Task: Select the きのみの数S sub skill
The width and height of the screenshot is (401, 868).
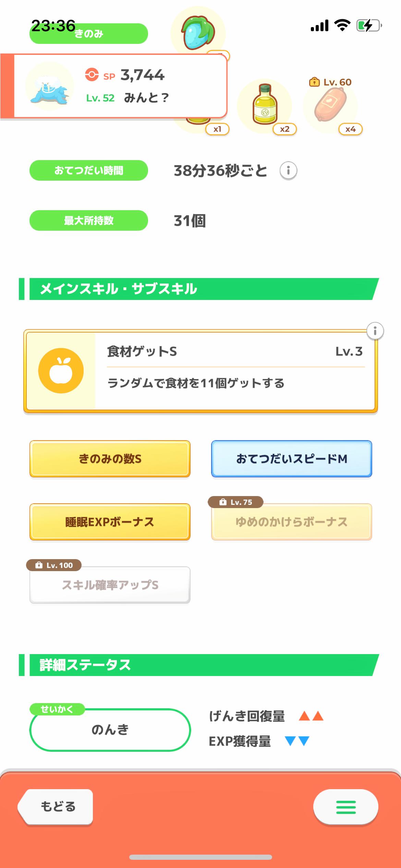Action: pos(110,459)
